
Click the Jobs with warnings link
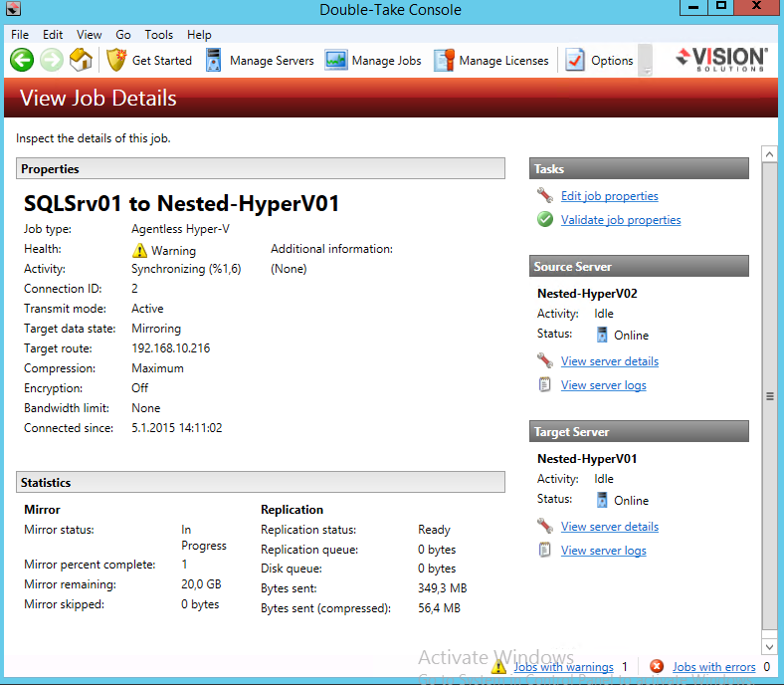[x=563, y=667]
